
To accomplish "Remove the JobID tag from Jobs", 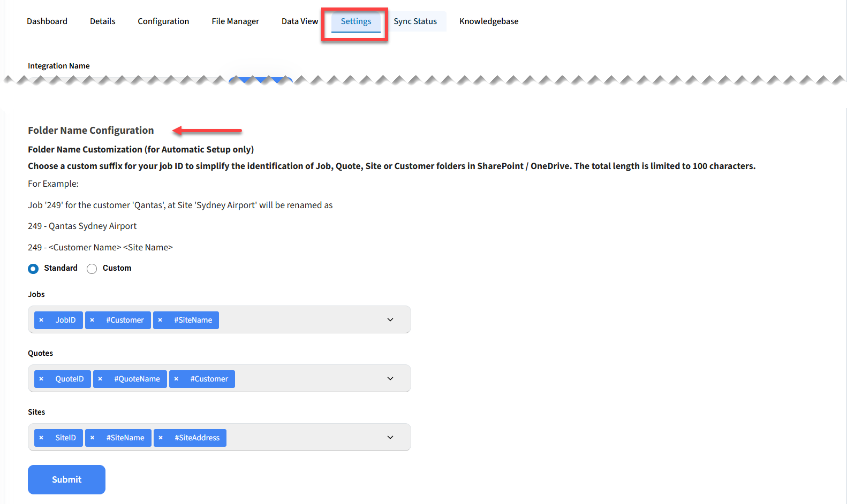I will [x=41, y=320].
